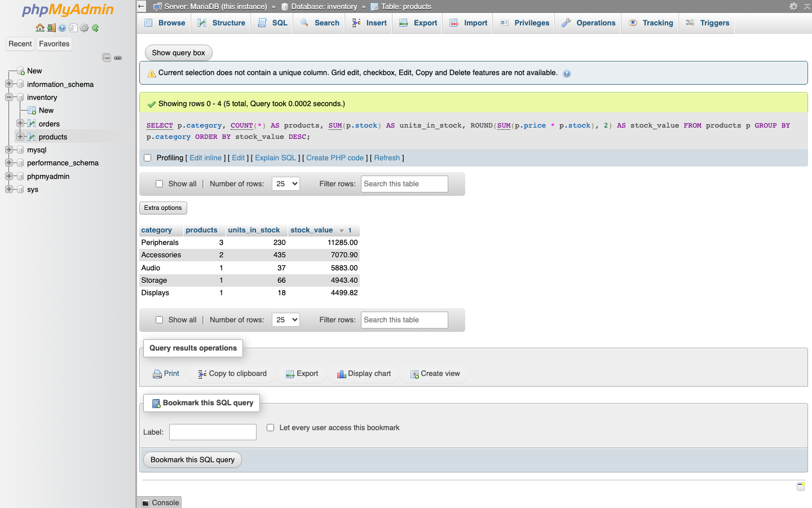Click Bookmark this SQL query submit button
Screen dimensions: 812x508
click(192, 460)
